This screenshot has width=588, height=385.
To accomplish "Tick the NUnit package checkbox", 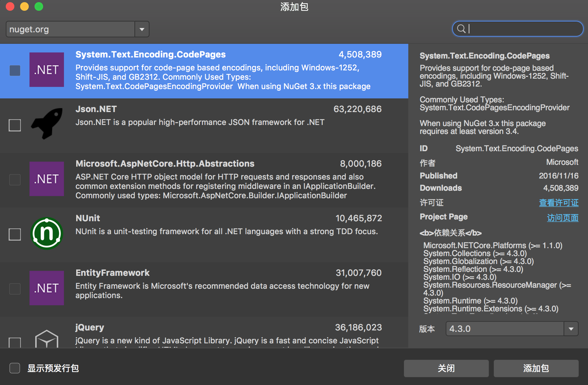I will [x=15, y=235].
